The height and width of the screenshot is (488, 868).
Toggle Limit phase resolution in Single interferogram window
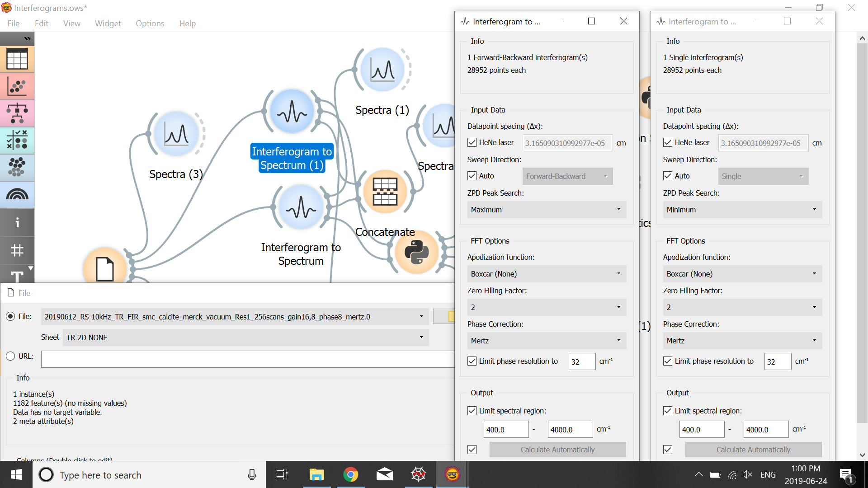point(668,361)
